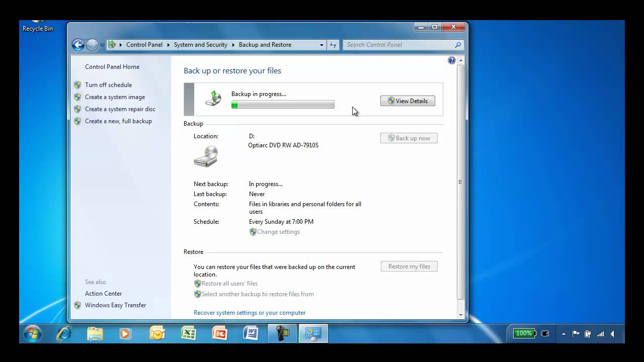This screenshot has width=644, height=362.
Task: Open PowerPoint from the taskbar
Action: coord(219,333)
